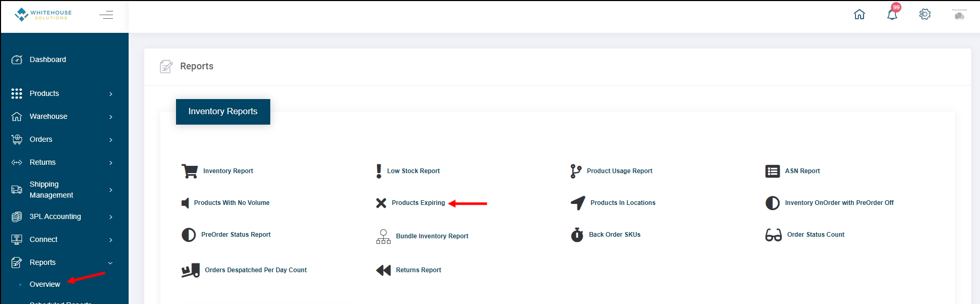Click the 3PL Accounting coins icon
This screenshot has width=980, height=304.
(x=17, y=216)
